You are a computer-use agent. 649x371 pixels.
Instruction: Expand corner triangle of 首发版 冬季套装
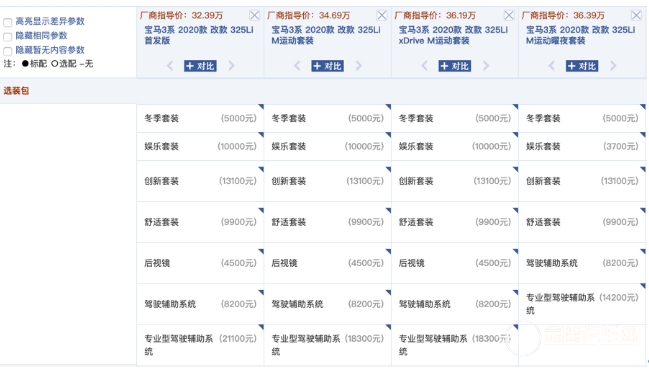coord(261,107)
